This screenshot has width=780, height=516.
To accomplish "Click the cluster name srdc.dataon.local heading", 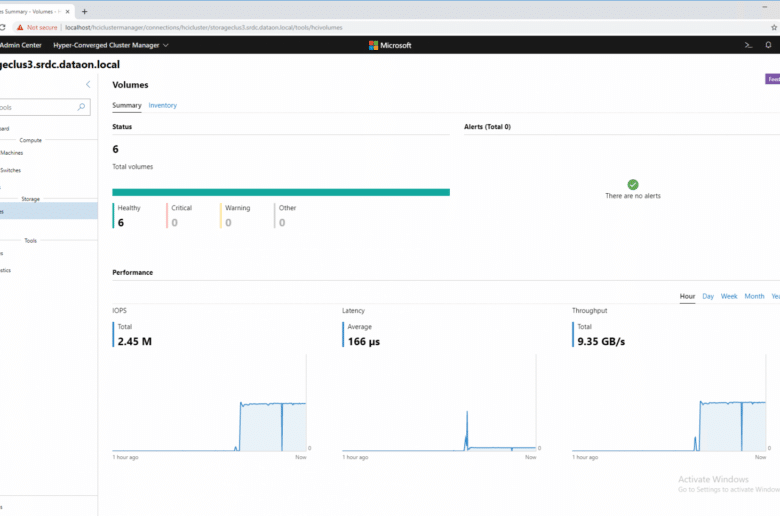I will click(60, 65).
